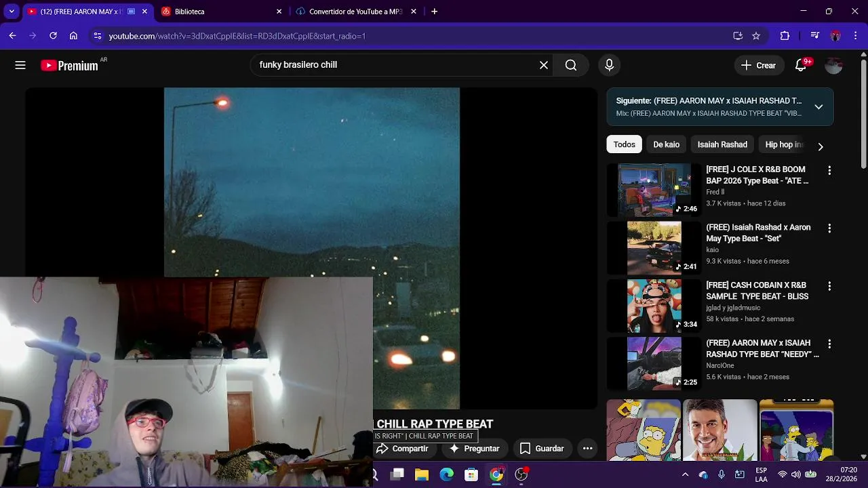The image size is (868, 488).
Task: Click the Guardar save button
Action: [x=542, y=449]
